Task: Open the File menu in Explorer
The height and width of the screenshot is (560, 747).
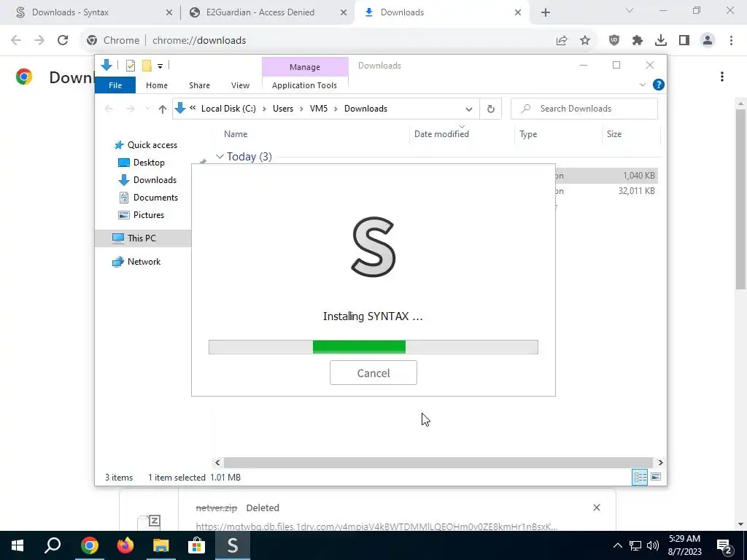Action: [x=115, y=85]
